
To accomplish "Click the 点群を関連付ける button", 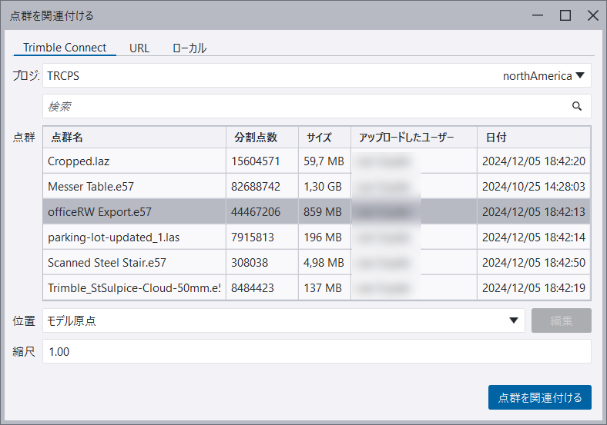I will 539,397.
